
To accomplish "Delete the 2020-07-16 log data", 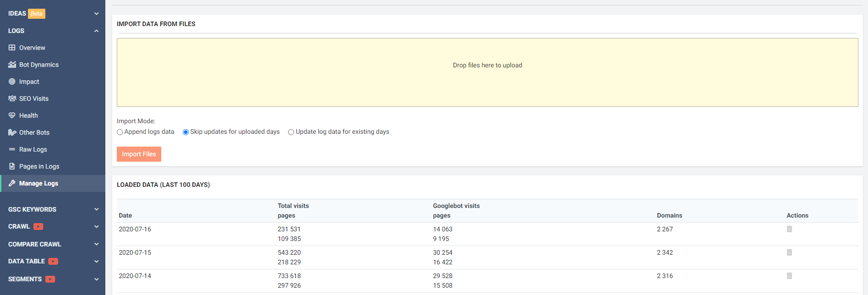I will click(x=789, y=229).
